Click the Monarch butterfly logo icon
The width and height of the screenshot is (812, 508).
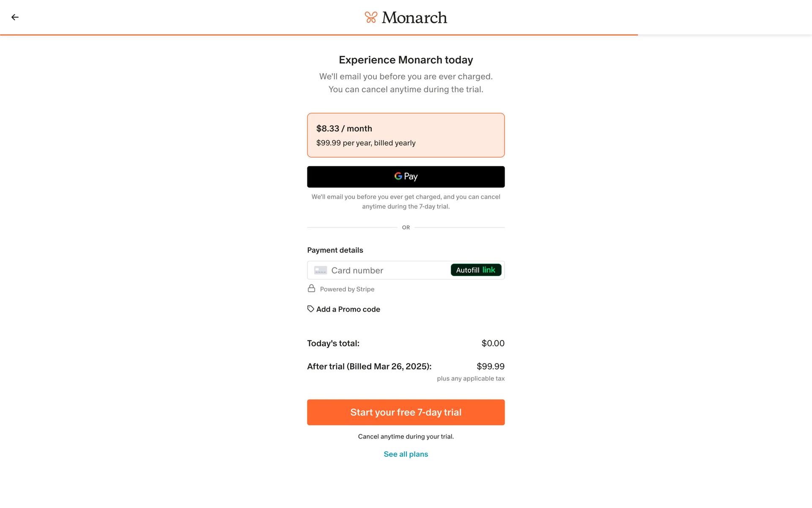tap(371, 17)
